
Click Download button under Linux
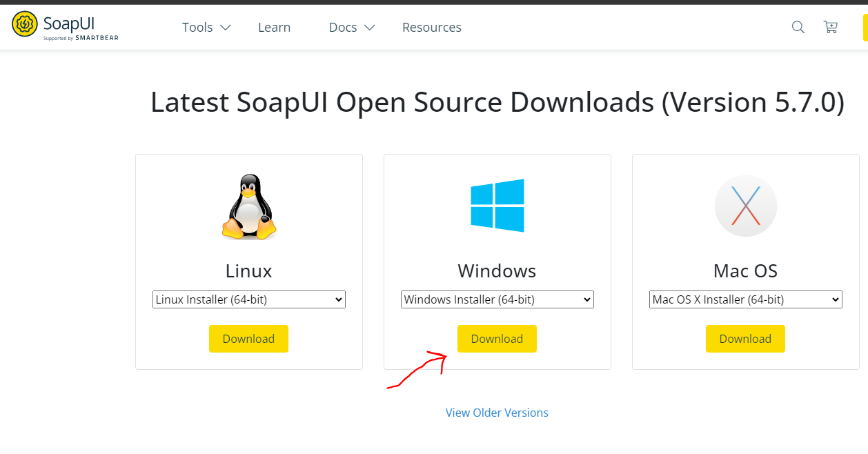248,339
